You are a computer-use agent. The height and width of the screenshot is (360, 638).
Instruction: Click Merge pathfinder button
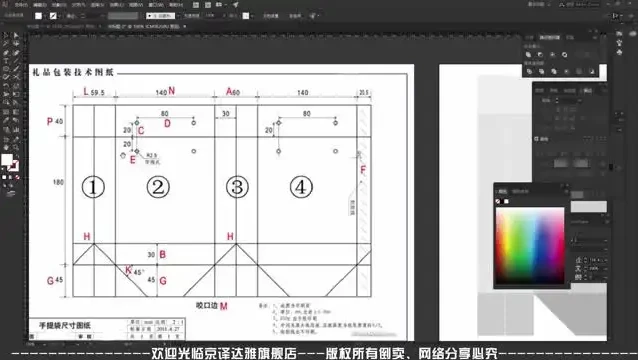click(554, 71)
